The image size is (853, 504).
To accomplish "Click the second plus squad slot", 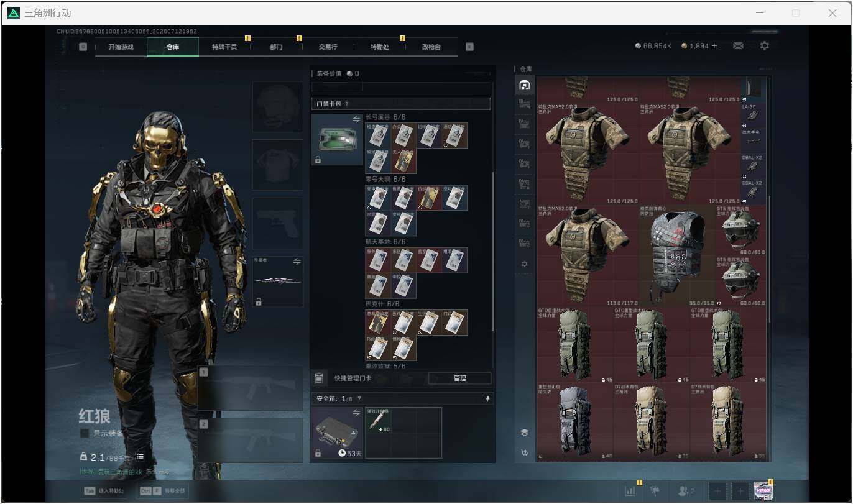I will [x=740, y=491].
